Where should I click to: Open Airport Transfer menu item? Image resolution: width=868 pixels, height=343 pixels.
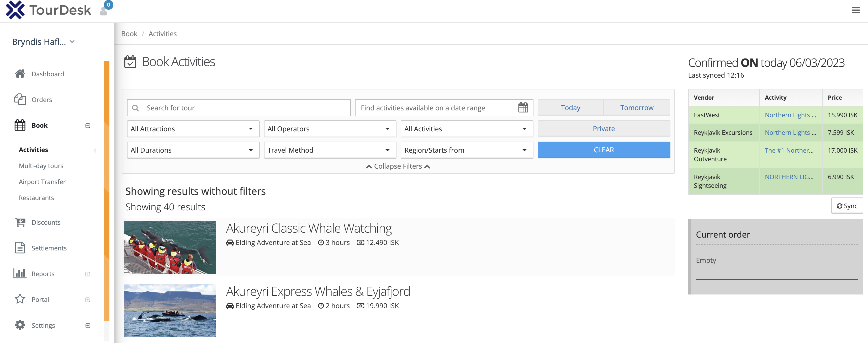[42, 182]
